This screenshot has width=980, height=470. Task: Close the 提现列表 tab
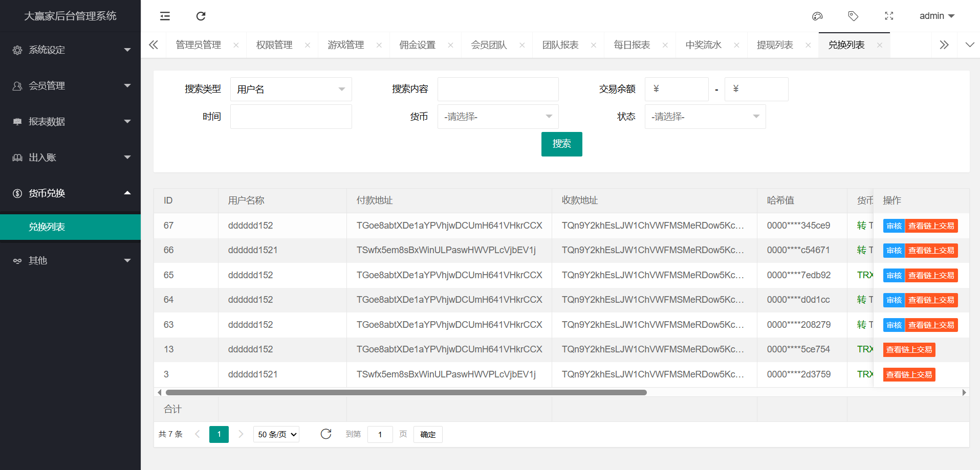(808, 45)
